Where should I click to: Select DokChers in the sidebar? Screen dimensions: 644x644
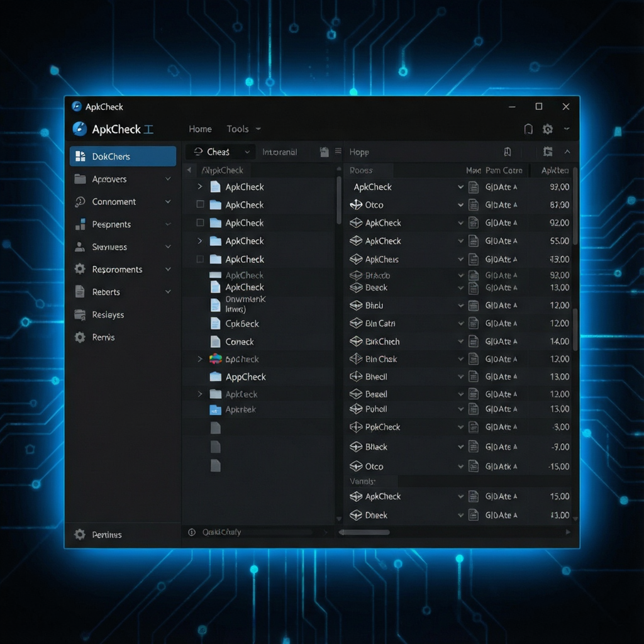click(123, 157)
